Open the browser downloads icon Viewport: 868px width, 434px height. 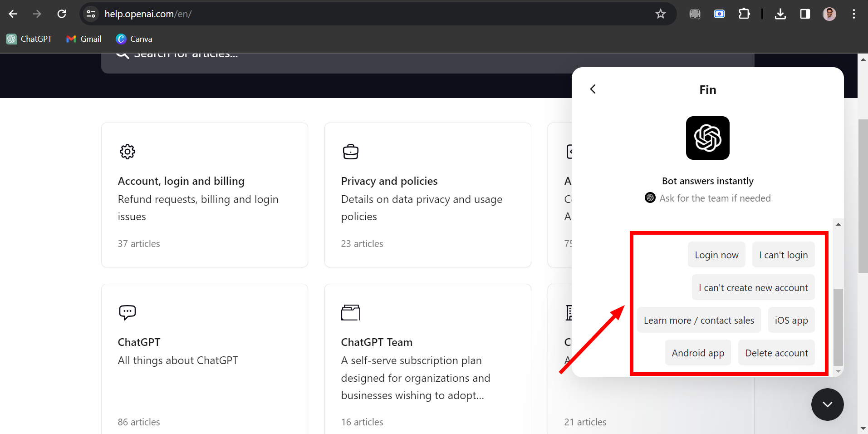[780, 14]
